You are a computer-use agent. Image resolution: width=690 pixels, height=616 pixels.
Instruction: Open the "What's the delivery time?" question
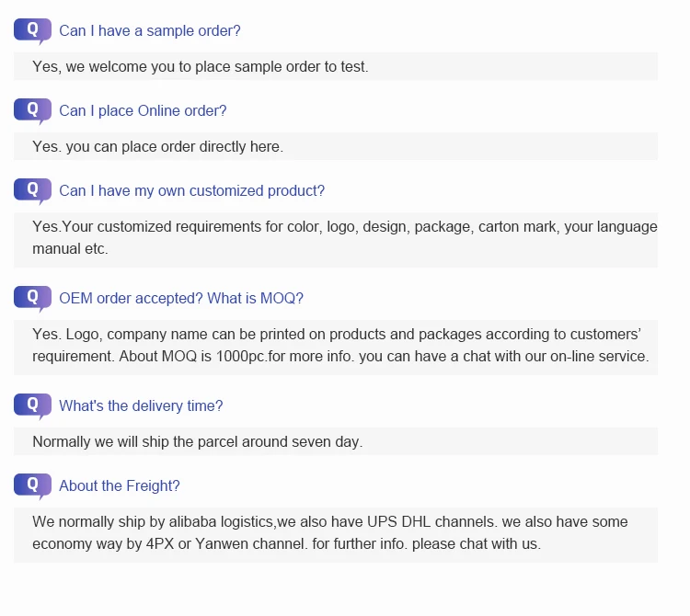click(x=141, y=406)
